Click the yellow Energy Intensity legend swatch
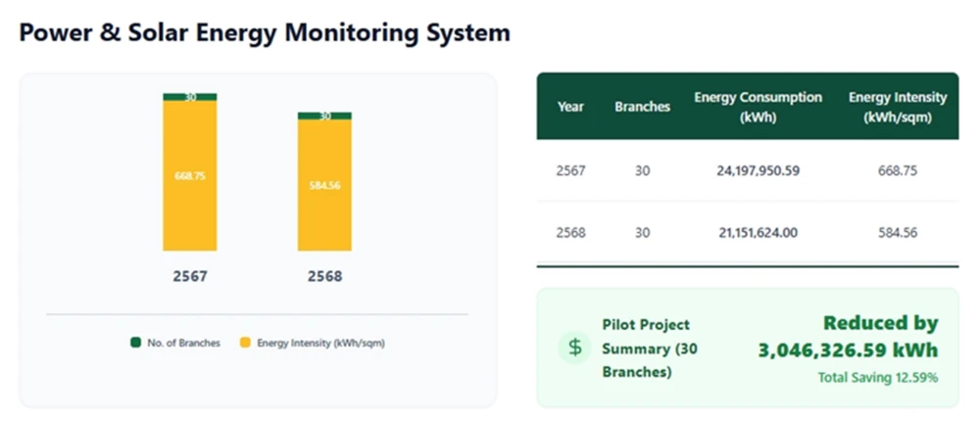This screenshot has height=422, width=980. click(x=245, y=343)
